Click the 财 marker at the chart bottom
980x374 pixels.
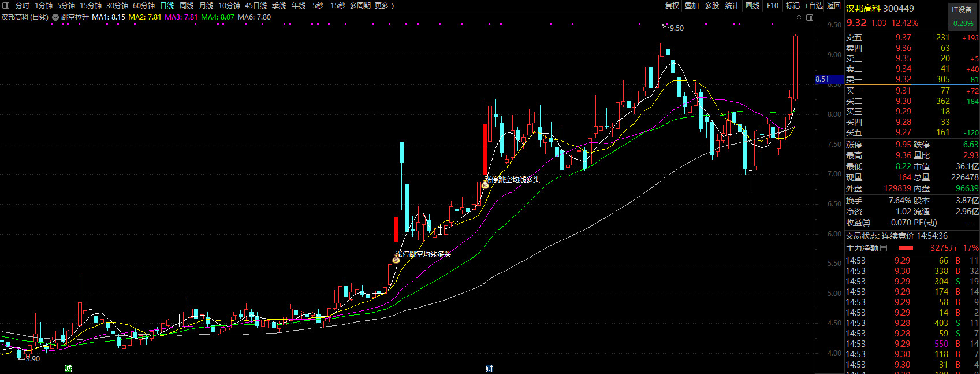pyautogui.click(x=489, y=369)
